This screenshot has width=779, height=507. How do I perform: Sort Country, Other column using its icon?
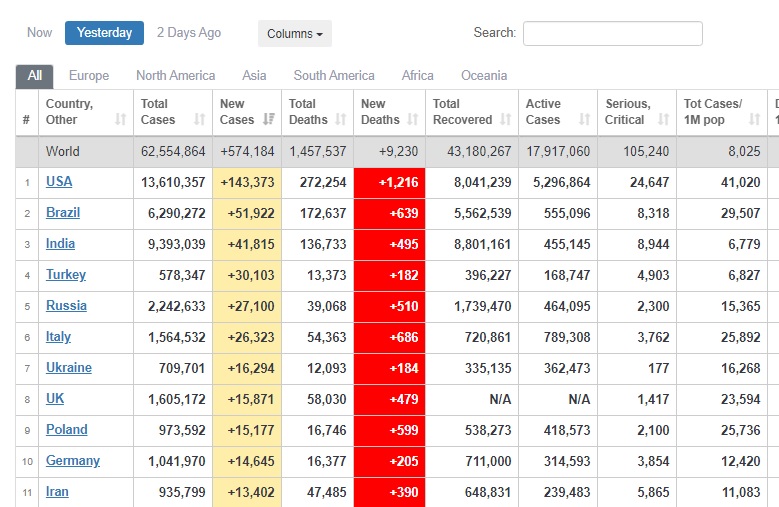[121, 120]
